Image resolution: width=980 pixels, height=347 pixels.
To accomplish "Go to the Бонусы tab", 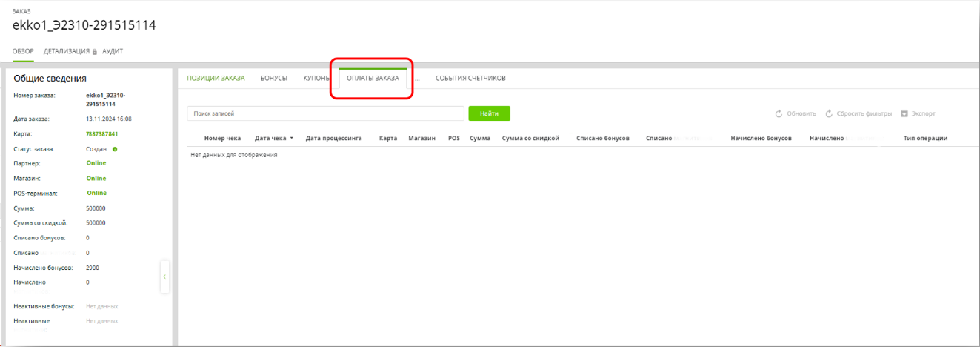I will (274, 78).
